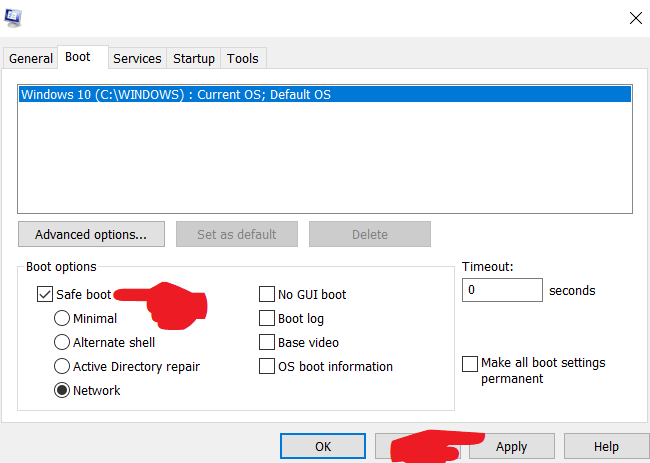Select the Minimal safe boot option

click(62, 318)
